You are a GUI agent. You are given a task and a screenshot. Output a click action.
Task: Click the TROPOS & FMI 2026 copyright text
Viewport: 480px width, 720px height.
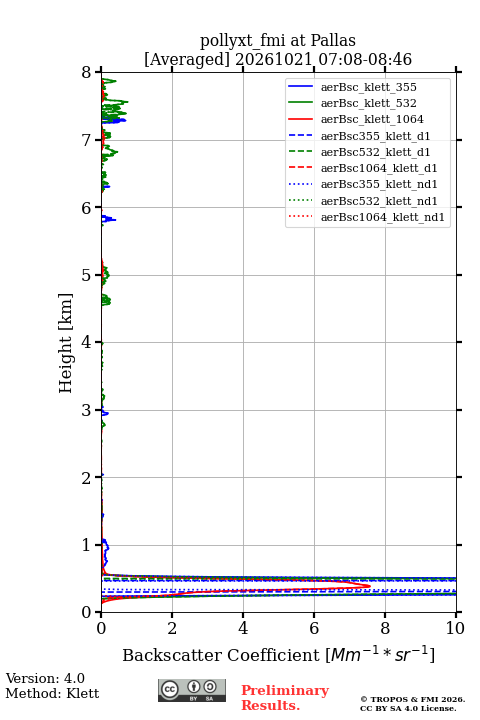click(412, 699)
